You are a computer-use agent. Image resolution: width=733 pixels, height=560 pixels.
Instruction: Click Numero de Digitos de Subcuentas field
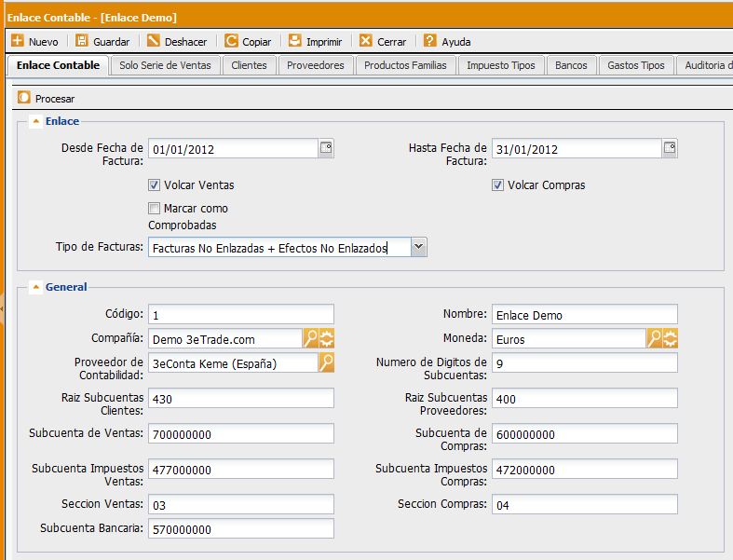585,363
